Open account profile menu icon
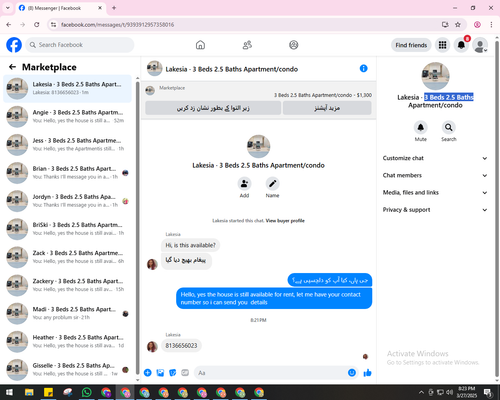This screenshot has height=400, width=500. click(480, 45)
